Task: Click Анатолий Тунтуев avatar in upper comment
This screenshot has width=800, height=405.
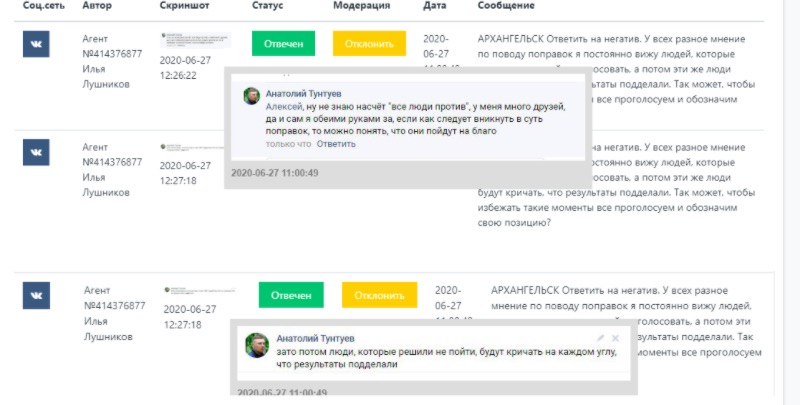Action: [253, 96]
